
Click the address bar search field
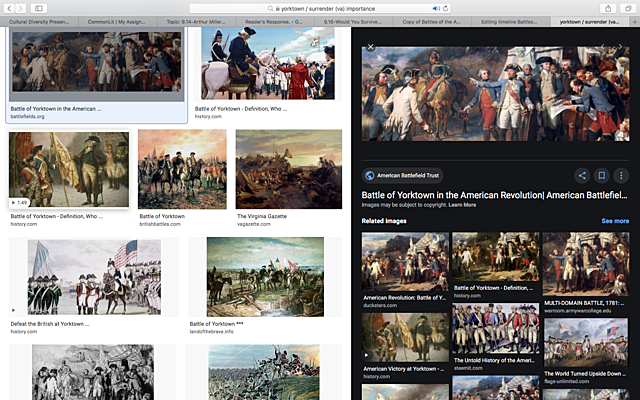(320, 8)
